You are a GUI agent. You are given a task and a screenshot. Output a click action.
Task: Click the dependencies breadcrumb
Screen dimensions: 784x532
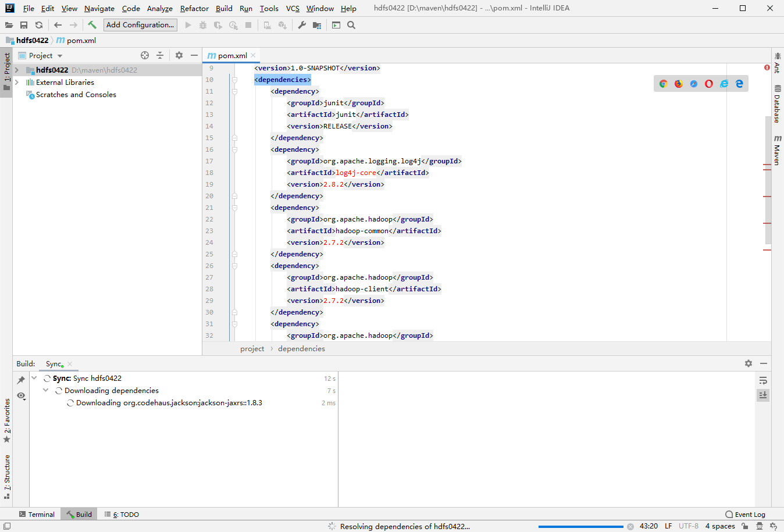point(301,349)
